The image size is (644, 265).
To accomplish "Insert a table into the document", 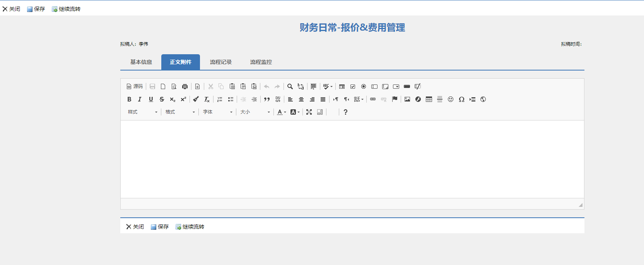I will coord(429,99).
